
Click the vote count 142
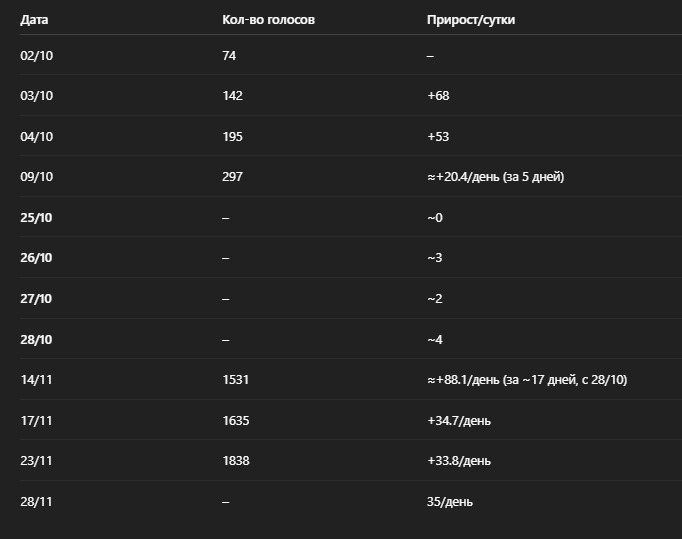[x=232, y=96]
